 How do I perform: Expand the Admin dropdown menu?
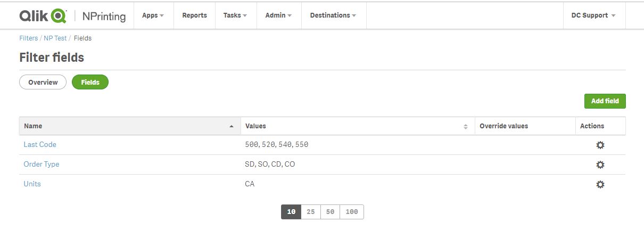278,15
